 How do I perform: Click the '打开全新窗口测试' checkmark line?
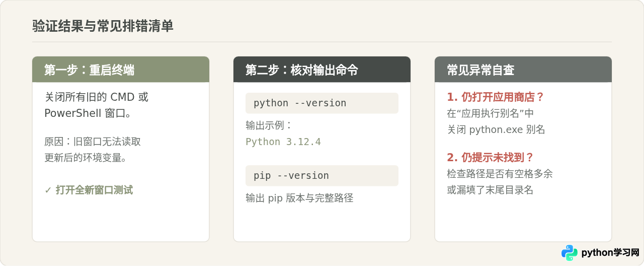click(x=89, y=190)
